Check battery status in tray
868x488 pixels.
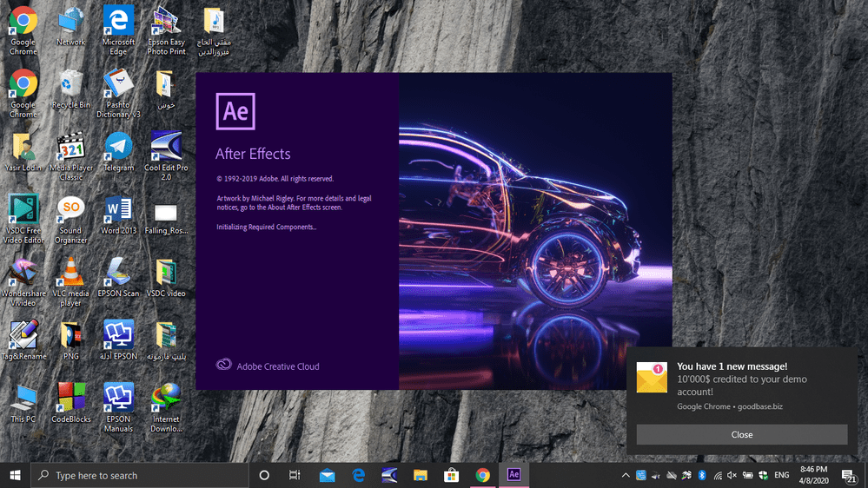pyautogui.click(x=747, y=475)
